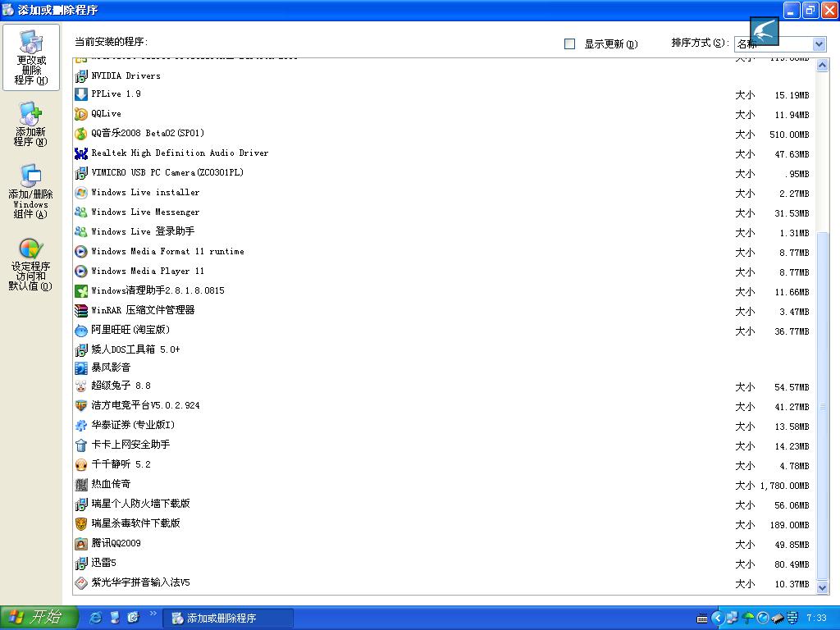Click the 迅雷5 icon

(x=81, y=564)
